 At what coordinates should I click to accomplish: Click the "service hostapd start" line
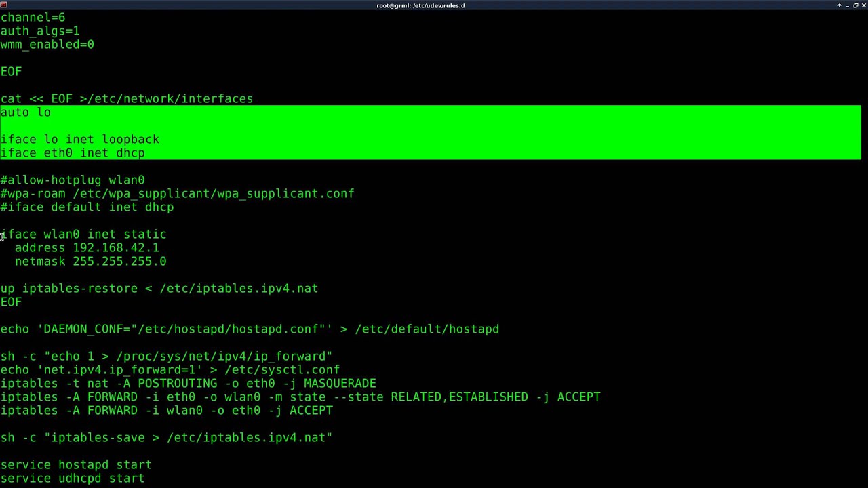point(76,465)
